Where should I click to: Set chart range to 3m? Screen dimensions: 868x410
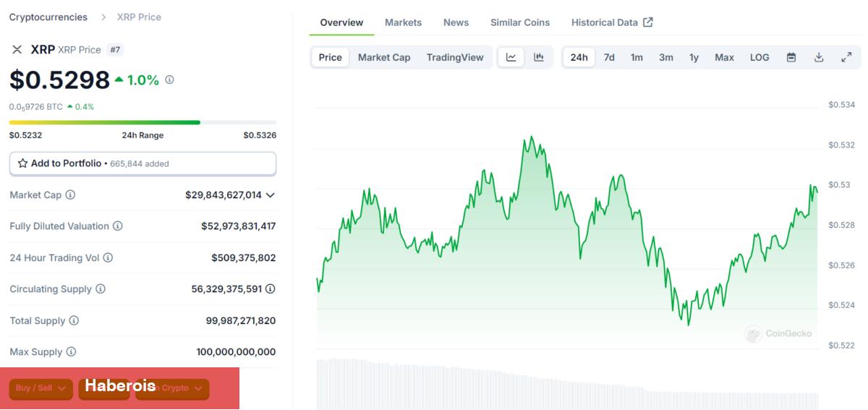[x=666, y=57]
